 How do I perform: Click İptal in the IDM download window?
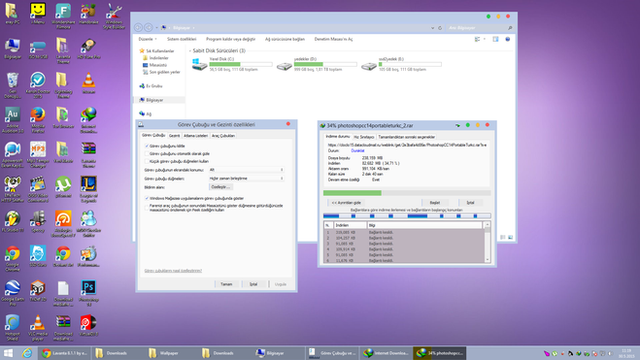point(471,202)
